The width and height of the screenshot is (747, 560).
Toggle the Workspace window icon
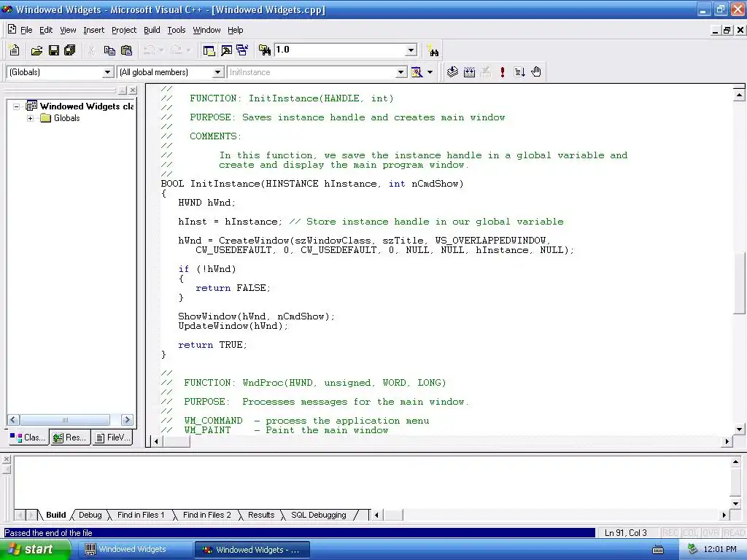pyautogui.click(x=209, y=50)
